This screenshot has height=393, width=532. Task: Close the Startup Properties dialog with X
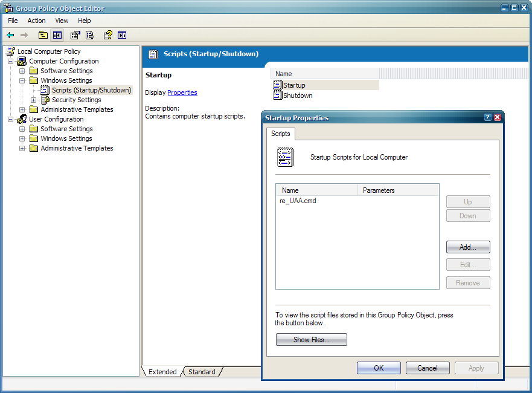tap(498, 117)
